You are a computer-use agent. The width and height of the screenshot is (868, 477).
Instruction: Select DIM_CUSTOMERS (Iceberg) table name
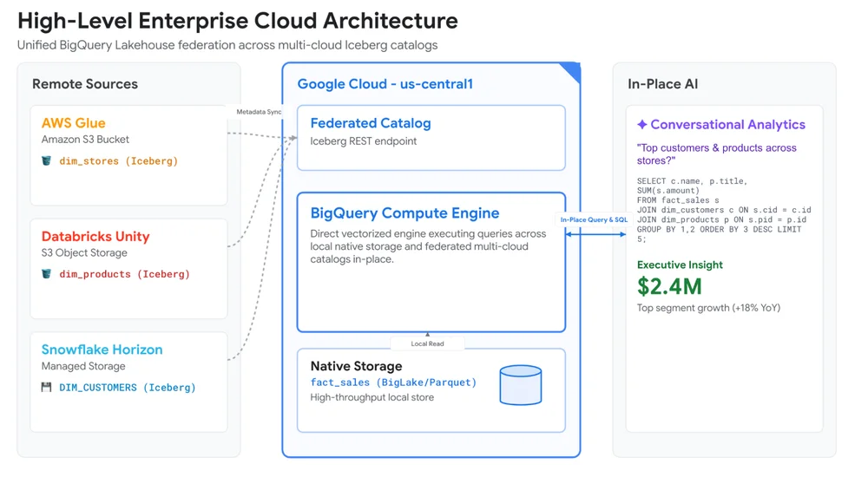tap(128, 388)
